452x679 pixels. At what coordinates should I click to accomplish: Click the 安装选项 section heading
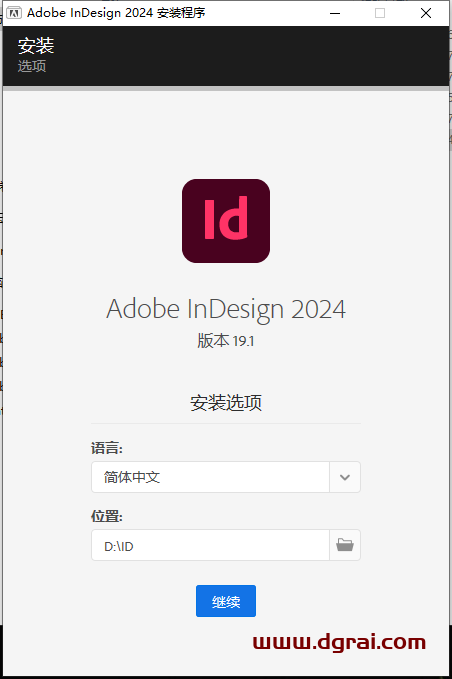[226, 403]
